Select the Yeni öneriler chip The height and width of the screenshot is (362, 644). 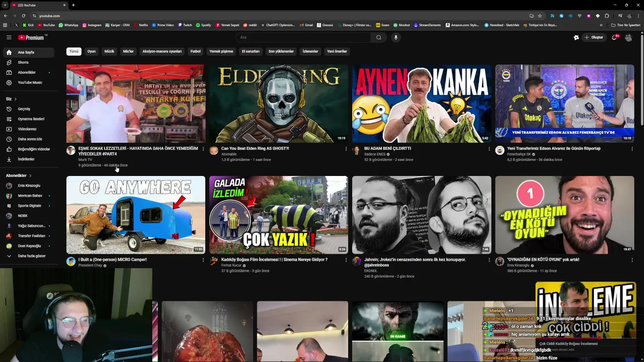(x=337, y=51)
